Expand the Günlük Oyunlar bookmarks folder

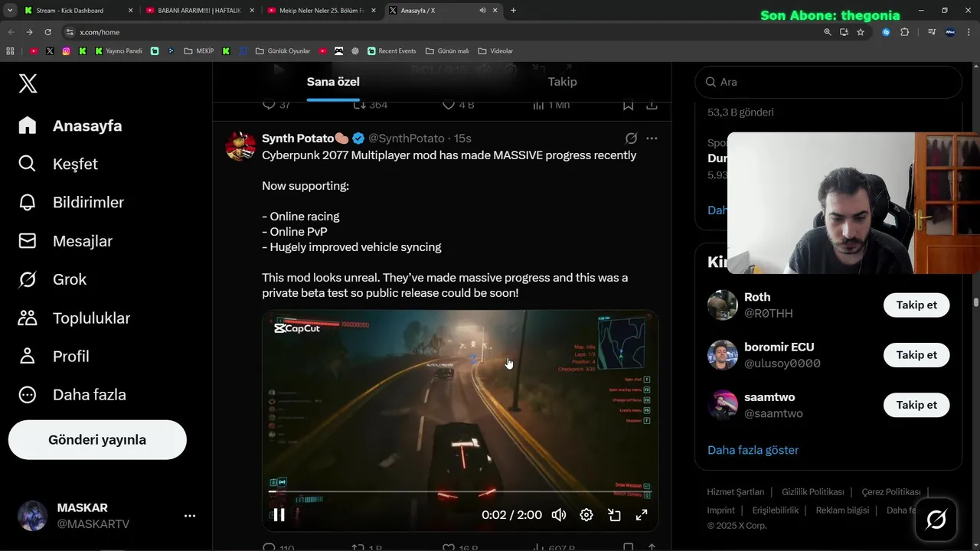[x=283, y=51]
